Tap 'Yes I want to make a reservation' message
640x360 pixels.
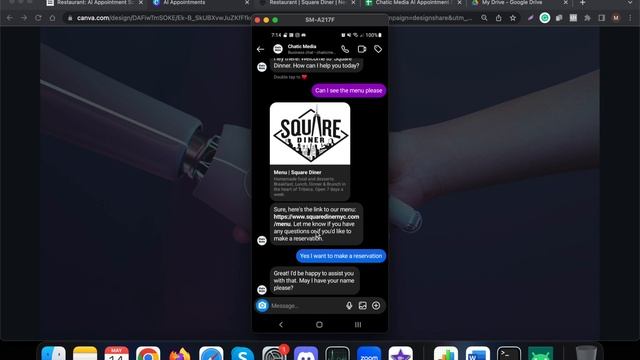pyautogui.click(x=341, y=256)
